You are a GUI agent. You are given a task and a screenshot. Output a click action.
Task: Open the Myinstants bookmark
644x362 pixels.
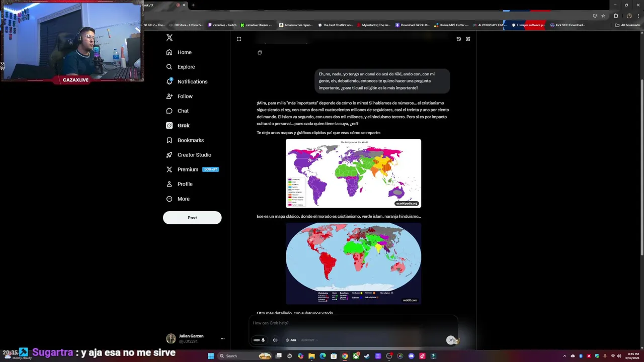pos(374,25)
